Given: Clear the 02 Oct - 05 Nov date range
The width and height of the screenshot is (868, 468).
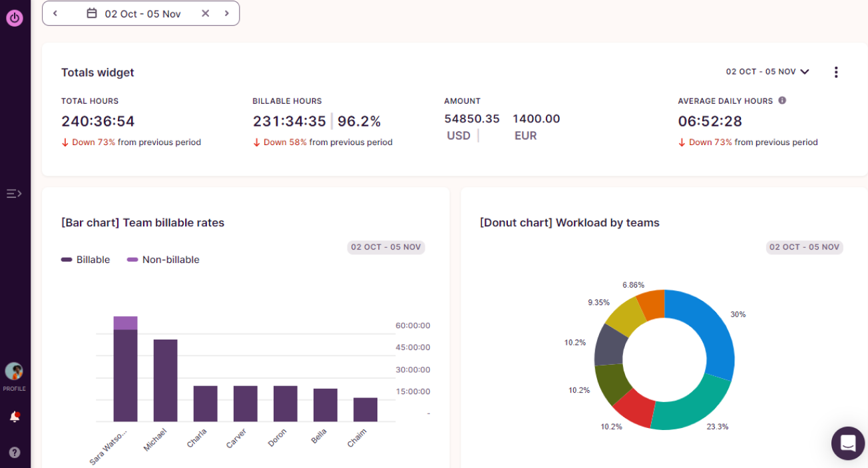Looking at the screenshot, I should (205, 13).
